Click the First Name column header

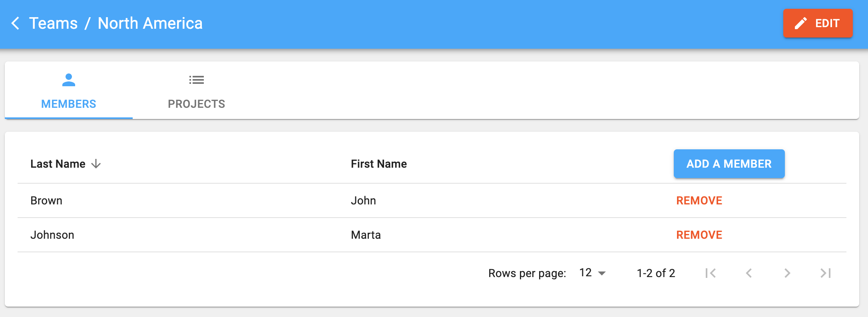coord(378,164)
